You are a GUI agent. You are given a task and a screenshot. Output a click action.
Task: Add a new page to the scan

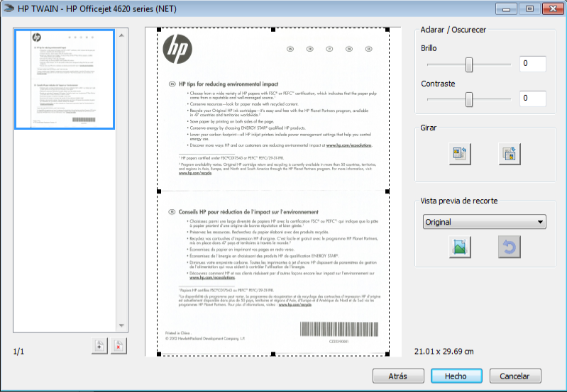tap(99, 346)
